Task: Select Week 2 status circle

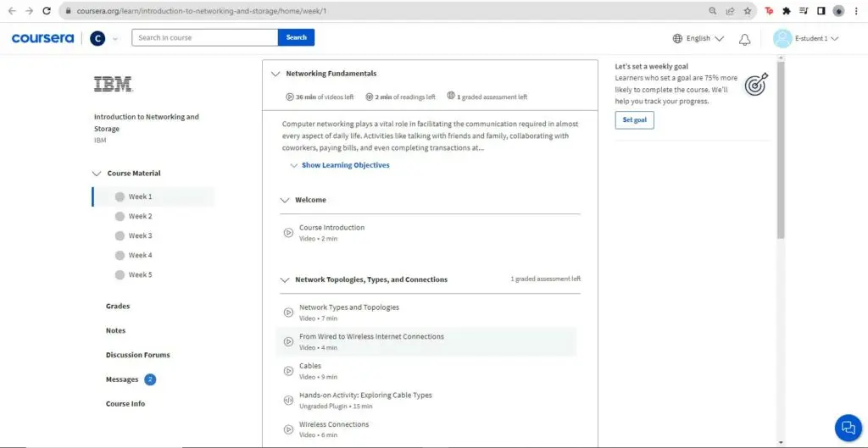Action: [120, 216]
